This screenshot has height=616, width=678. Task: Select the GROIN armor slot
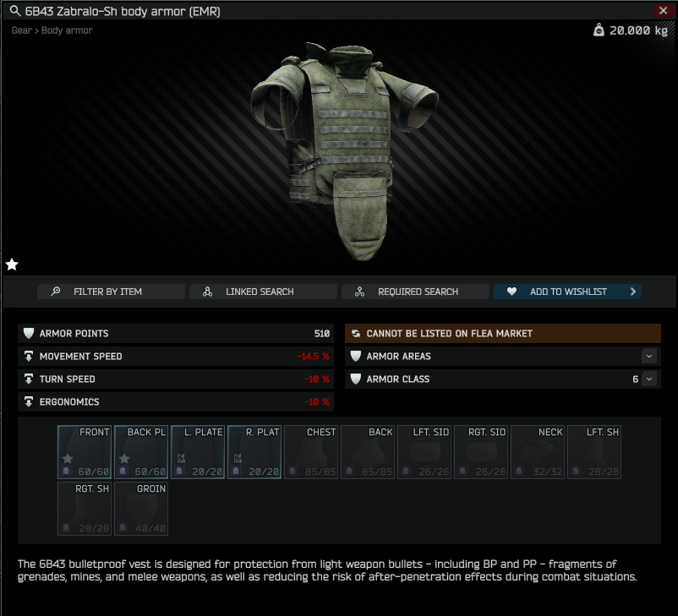(x=141, y=509)
